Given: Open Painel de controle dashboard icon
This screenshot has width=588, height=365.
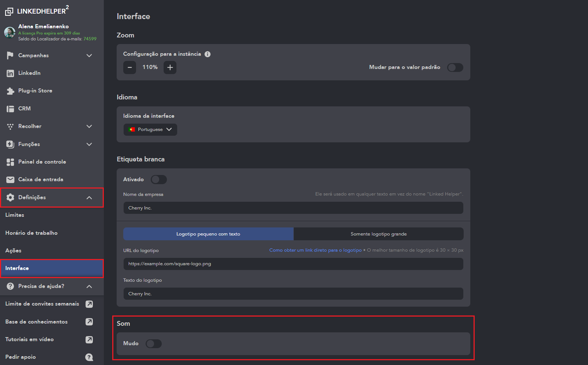Looking at the screenshot, I should pyautogui.click(x=10, y=162).
